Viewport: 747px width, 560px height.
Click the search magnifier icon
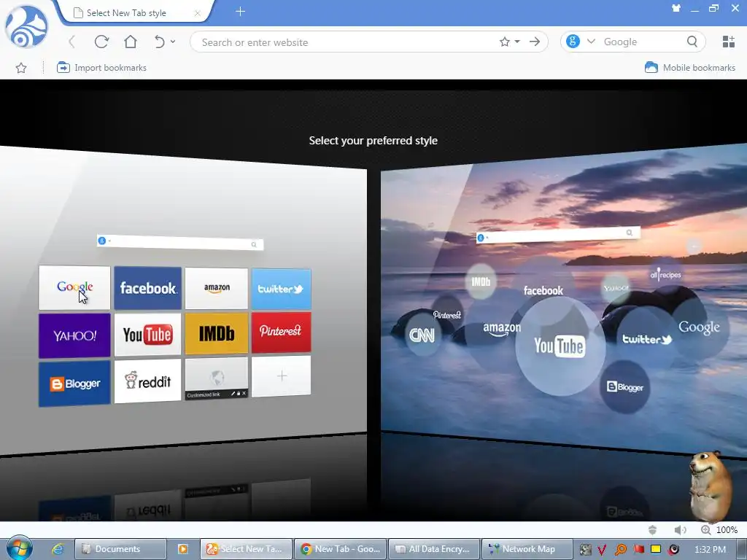coord(692,42)
